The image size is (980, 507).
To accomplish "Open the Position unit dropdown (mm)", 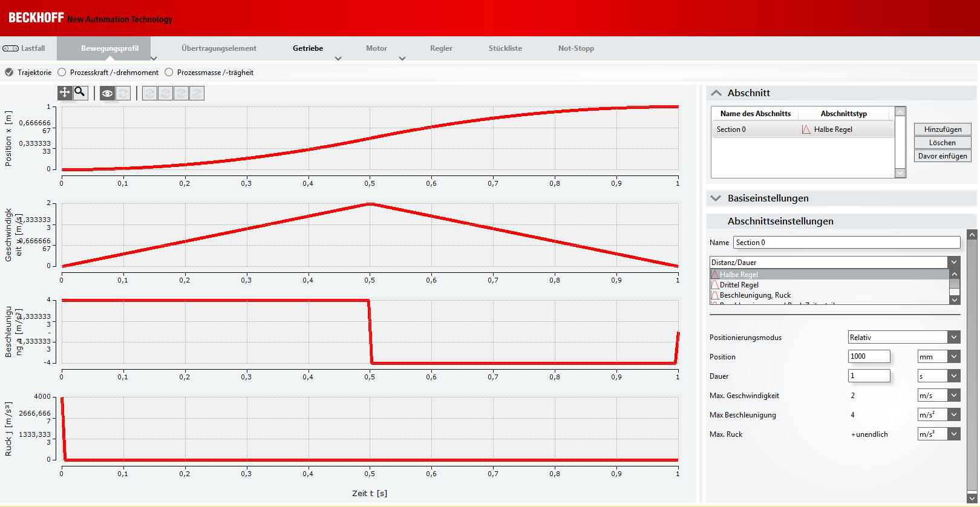I will [x=954, y=357].
